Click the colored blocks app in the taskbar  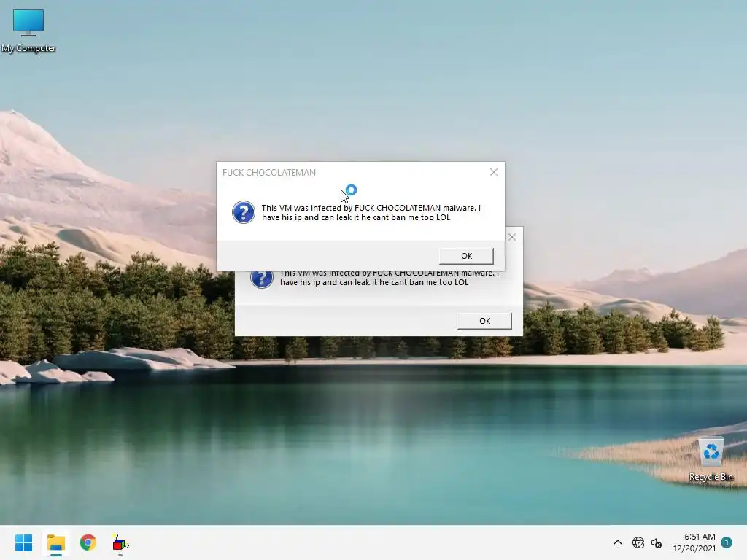(x=120, y=543)
